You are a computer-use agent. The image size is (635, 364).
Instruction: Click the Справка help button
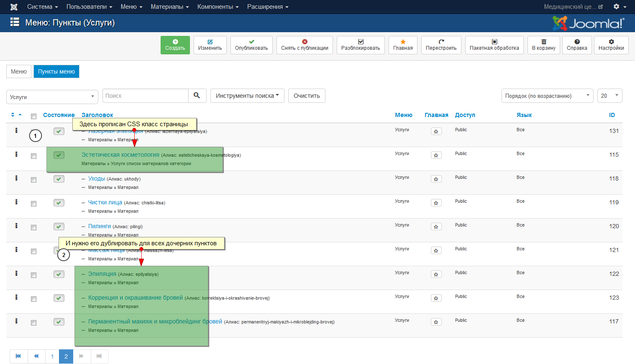click(x=577, y=45)
